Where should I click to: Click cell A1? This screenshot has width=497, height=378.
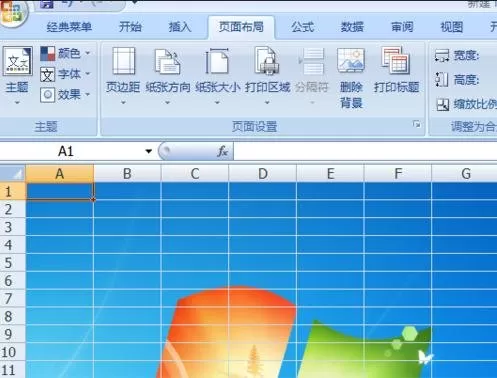[60, 192]
